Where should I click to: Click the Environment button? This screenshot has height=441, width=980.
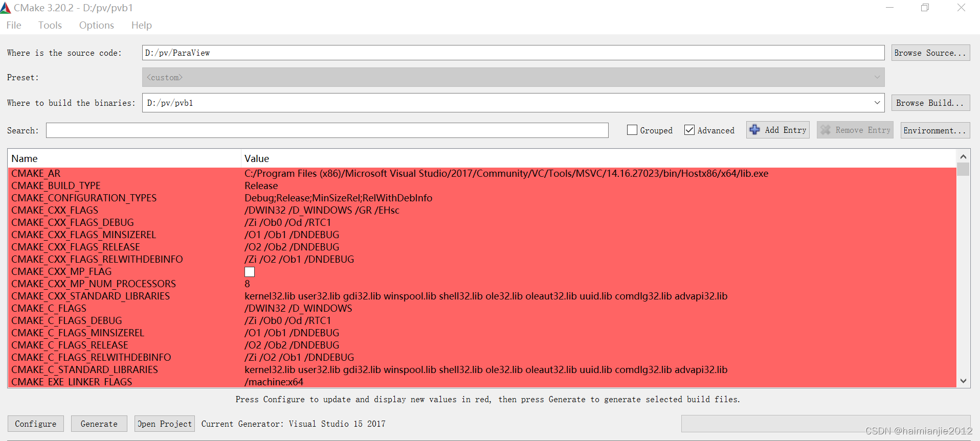point(935,130)
